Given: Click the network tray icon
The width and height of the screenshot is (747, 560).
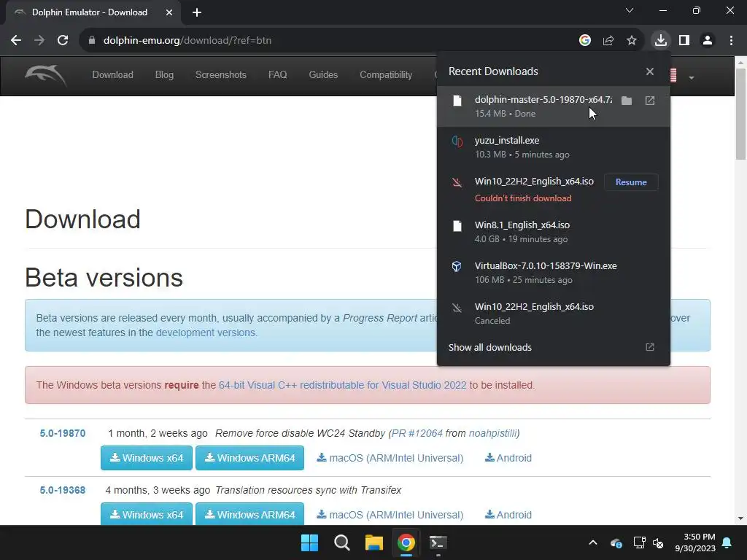Looking at the screenshot, I should pos(639,542).
